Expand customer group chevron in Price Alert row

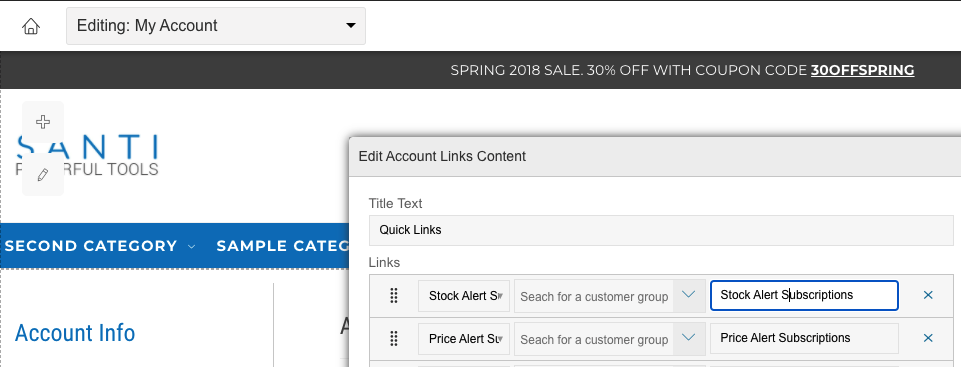[689, 338]
